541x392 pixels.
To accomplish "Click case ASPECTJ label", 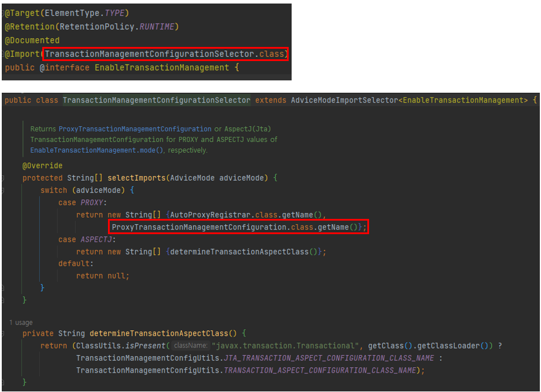I will point(87,239).
